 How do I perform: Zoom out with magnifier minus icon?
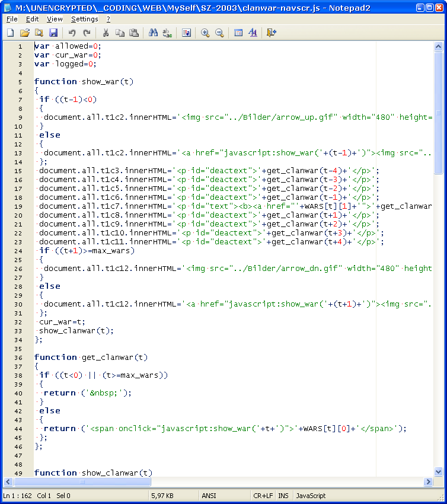coord(219,33)
